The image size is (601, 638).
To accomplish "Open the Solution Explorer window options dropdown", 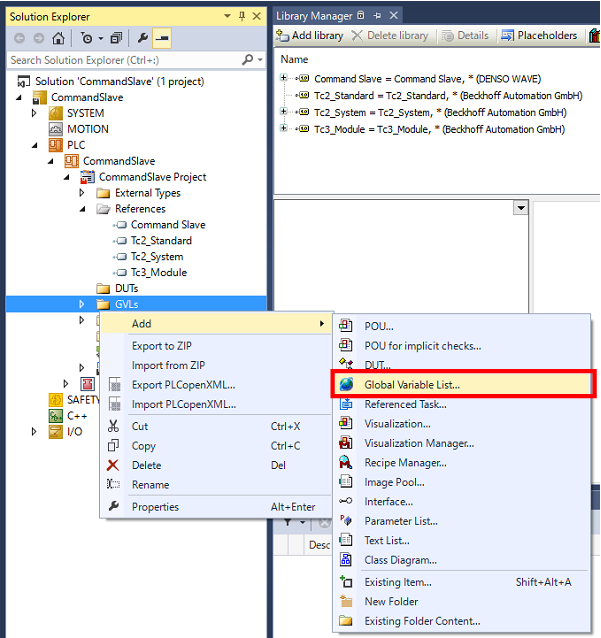I will pos(226,16).
